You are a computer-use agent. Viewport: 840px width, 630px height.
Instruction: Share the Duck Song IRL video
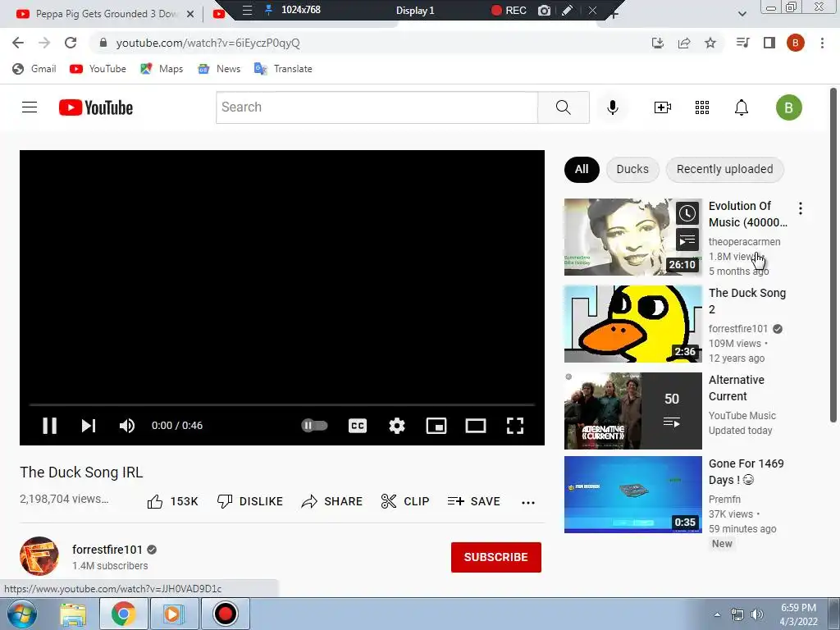tap(331, 501)
